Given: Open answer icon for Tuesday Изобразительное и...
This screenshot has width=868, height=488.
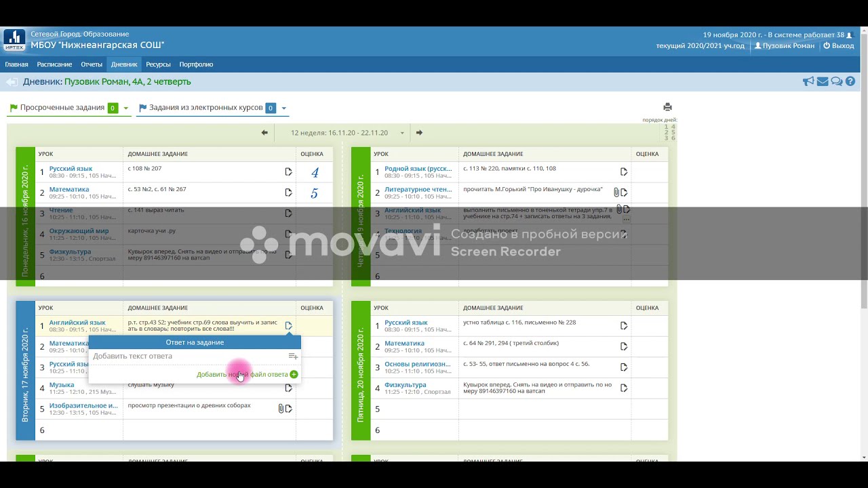Looking at the screenshot, I should point(289,409).
